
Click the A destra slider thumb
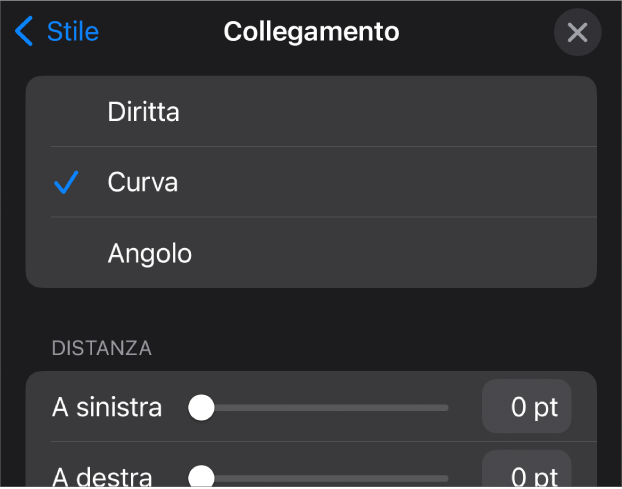click(201, 476)
